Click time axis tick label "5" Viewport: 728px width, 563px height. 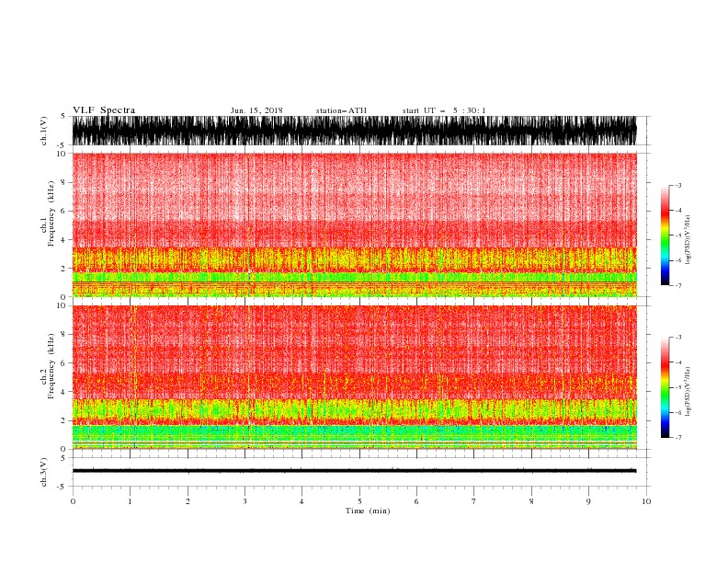(x=359, y=501)
